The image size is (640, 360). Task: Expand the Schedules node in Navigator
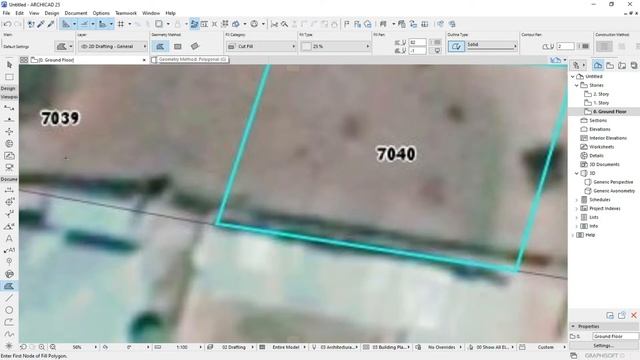577,200
